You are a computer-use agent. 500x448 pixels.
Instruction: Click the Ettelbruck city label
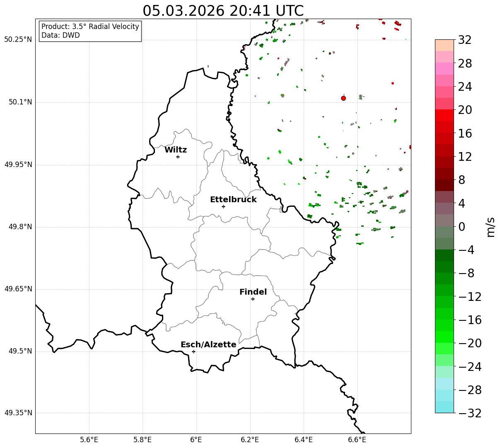(233, 199)
